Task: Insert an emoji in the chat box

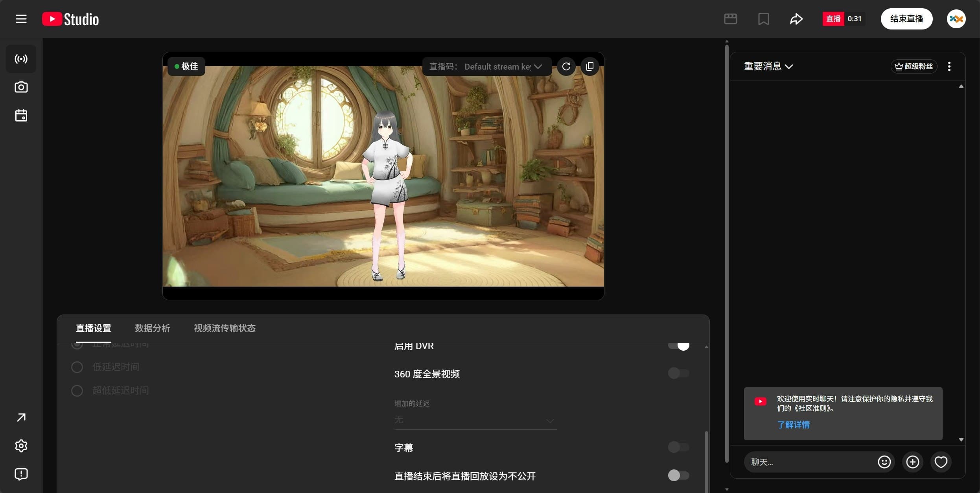Action: 884,462
